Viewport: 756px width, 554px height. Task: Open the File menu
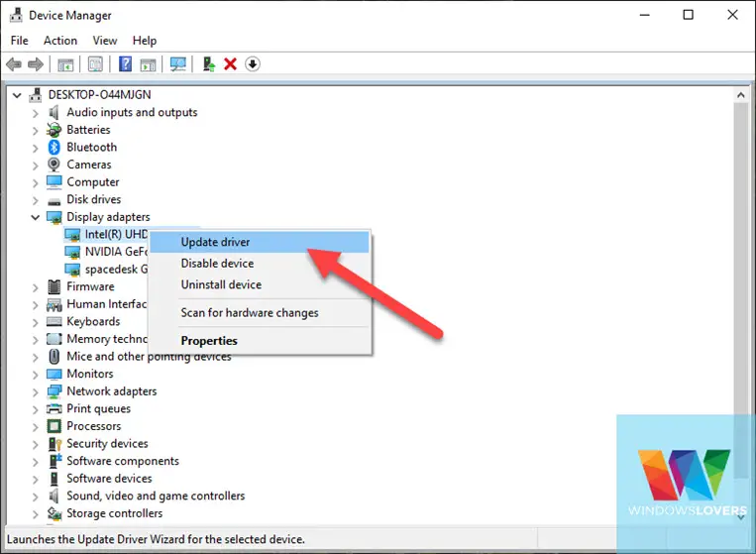click(x=19, y=41)
